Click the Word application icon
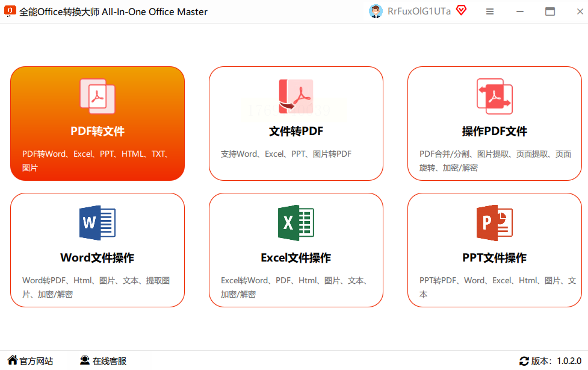 (97, 223)
